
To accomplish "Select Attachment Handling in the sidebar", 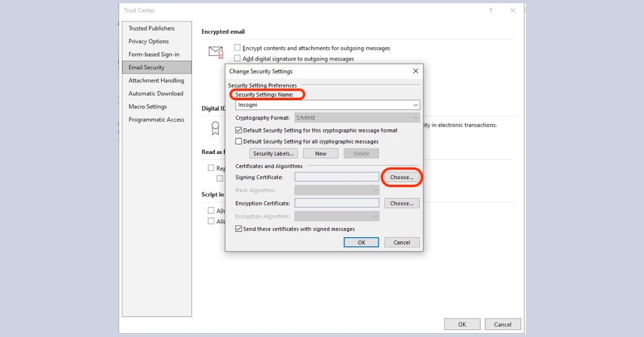I will click(x=156, y=80).
